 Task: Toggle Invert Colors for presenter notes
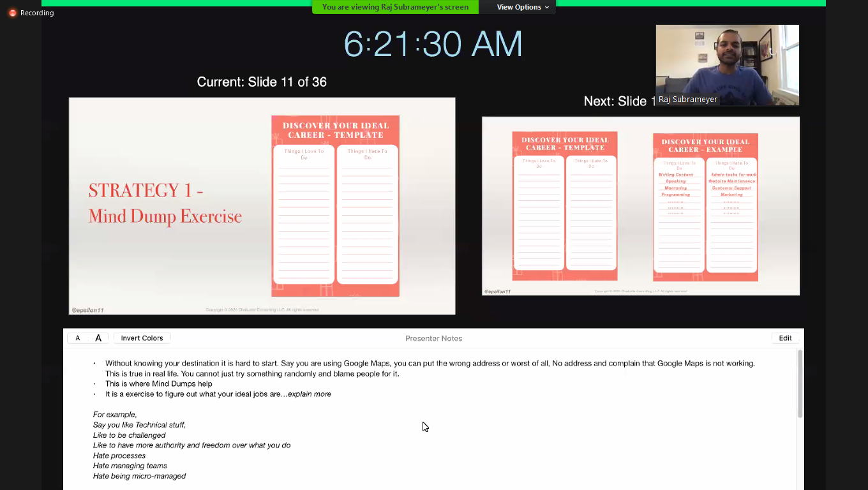[x=142, y=338]
